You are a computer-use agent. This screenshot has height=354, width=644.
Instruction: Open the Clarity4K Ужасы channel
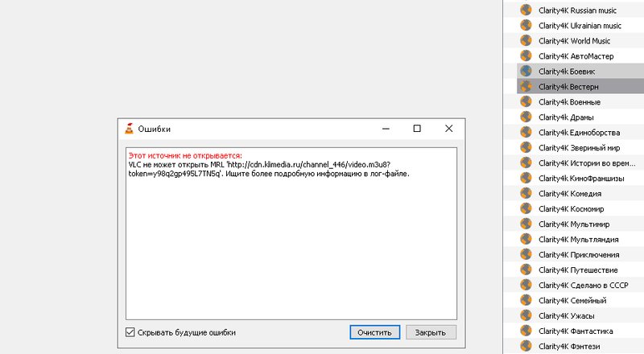point(565,315)
